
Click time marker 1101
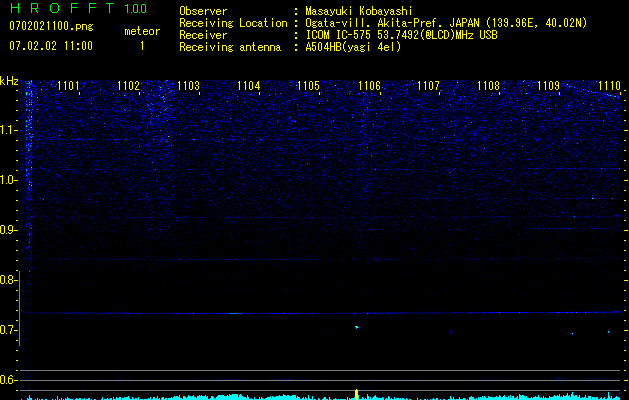tap(68, 86)
